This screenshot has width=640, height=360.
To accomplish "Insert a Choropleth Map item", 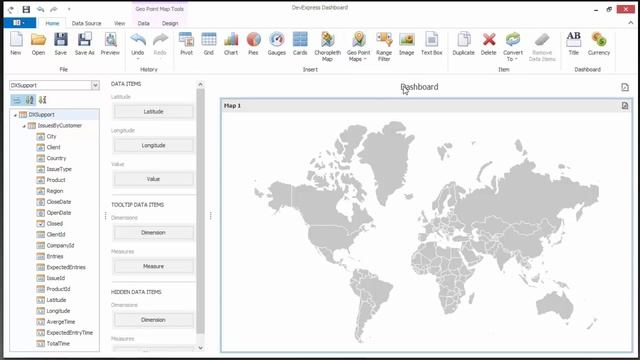I will click(327, 47).
